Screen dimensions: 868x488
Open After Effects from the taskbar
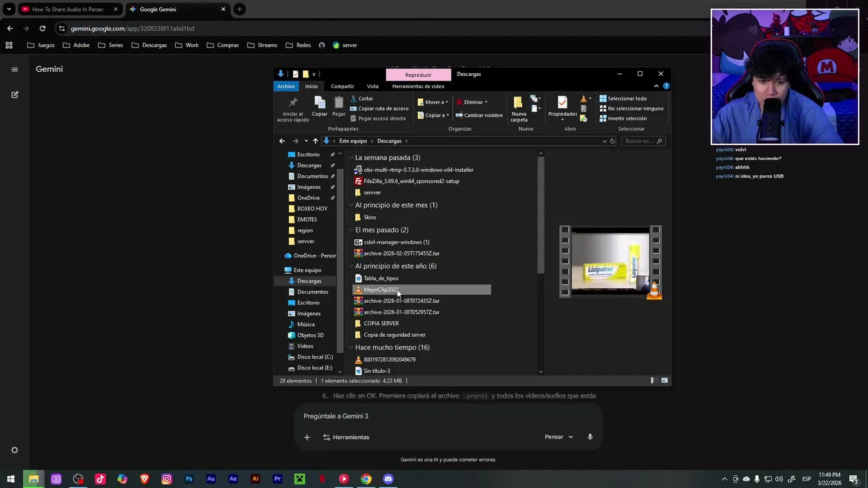233,479
